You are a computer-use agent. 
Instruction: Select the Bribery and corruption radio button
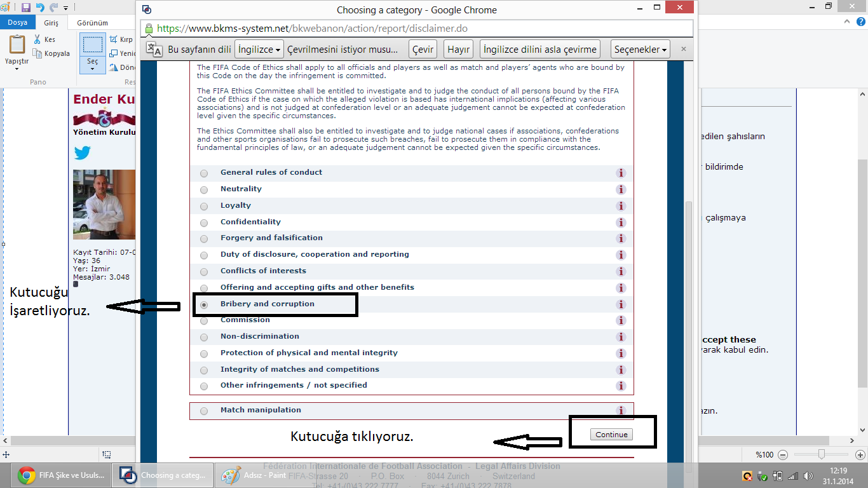point(204,305)
